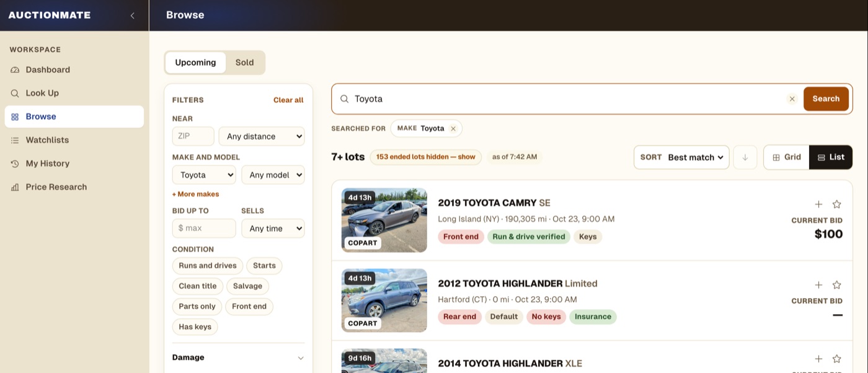The height and width of the screenshot is (373, 868).
Task: Click the Search button
Action: 826,99
